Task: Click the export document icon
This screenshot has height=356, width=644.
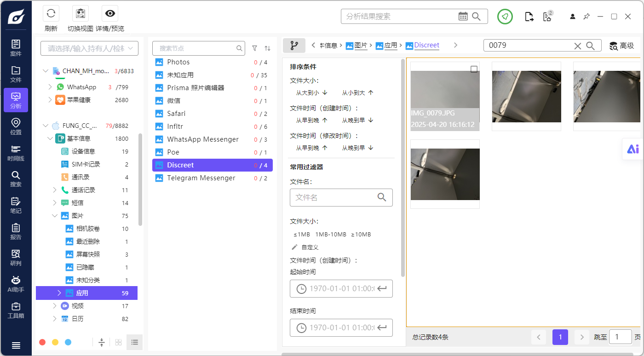Action: (x=529, y=17)
